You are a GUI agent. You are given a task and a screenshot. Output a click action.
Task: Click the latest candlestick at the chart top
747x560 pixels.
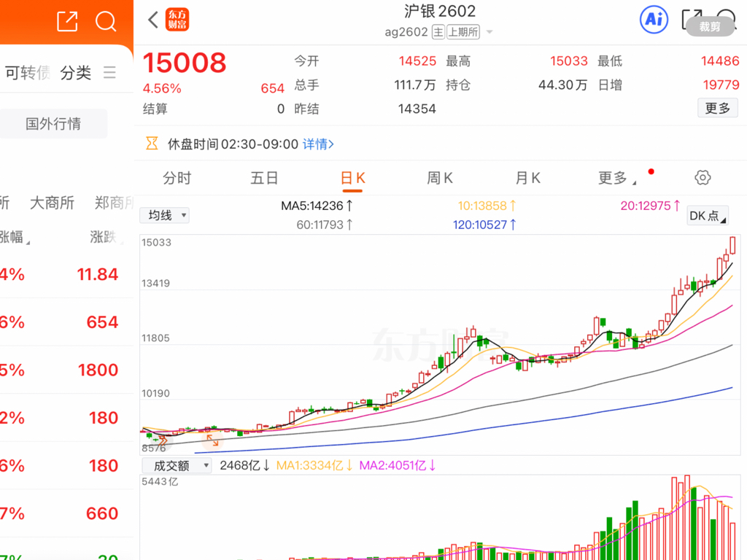(x=732, y=245)
